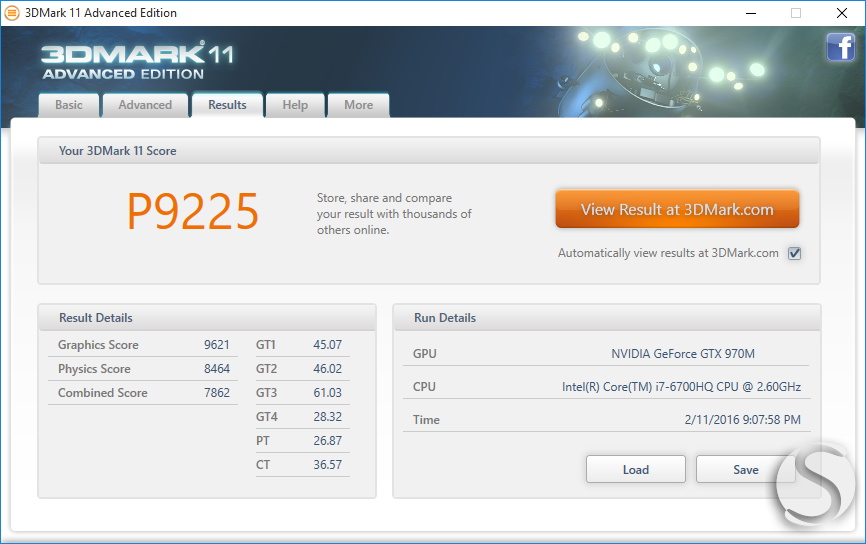
Task: Close the 3DMark 11 window
Action: (x=842, y=13)
